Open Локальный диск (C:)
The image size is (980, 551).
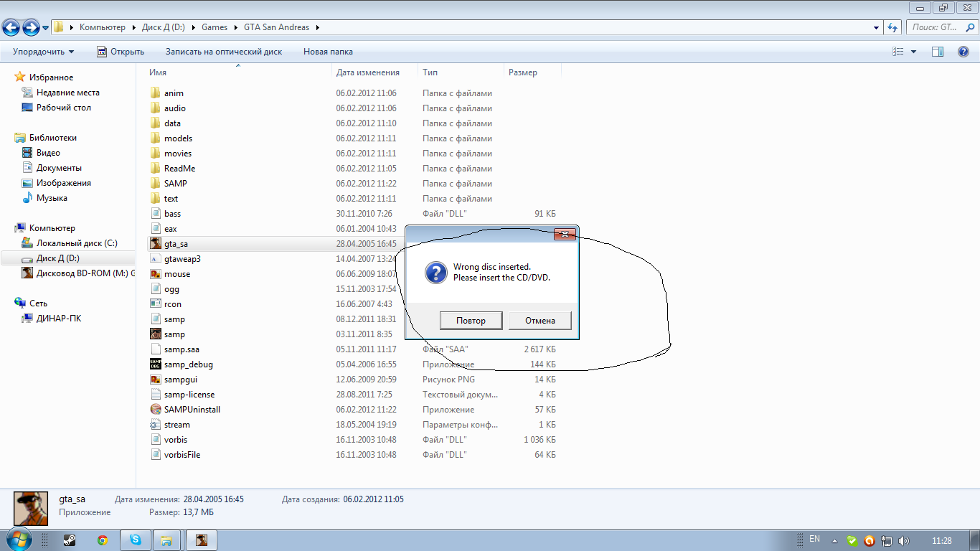pyautogui.click(x=77, y=243)
